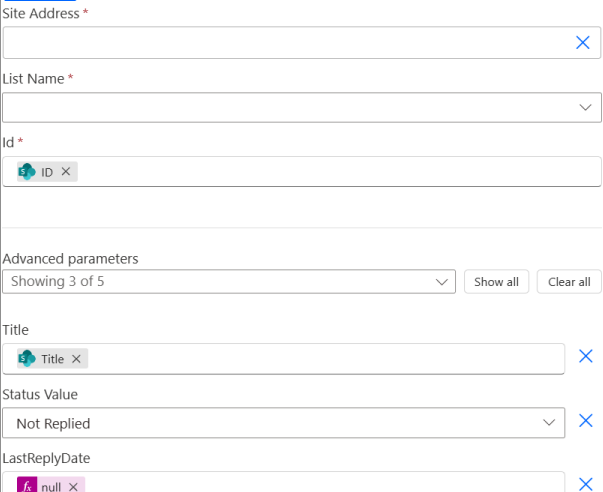Open the Advanced parameters dropdown
The image size is (603, 492).
coord(229,282)
